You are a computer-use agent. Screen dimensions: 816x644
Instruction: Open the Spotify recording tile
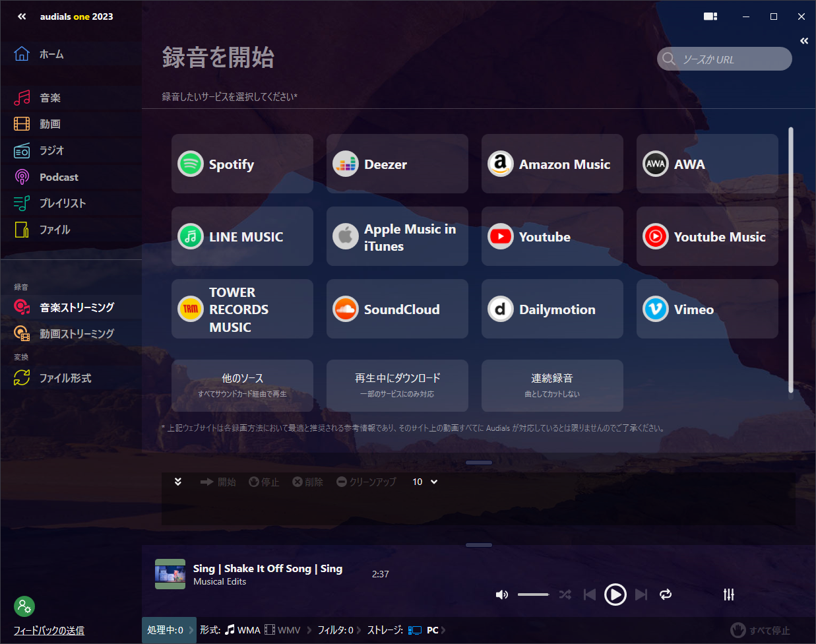(x=242, y=164)
